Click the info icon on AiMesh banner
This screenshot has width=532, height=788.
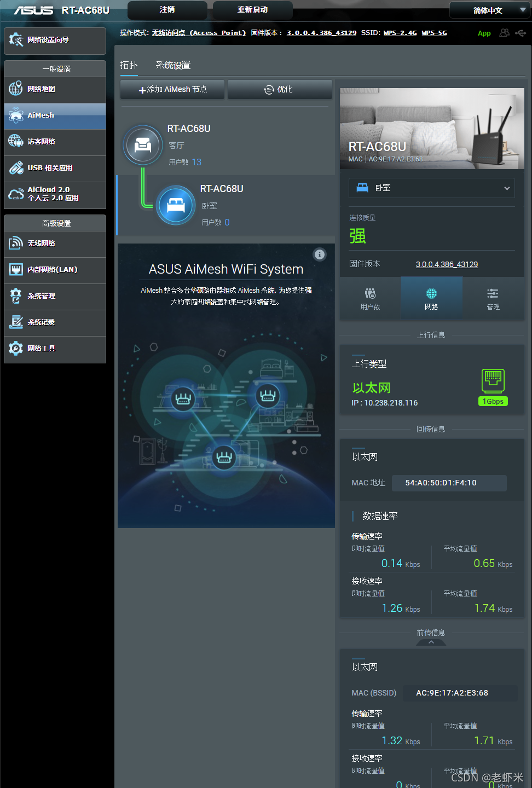[x=320, y=254]
